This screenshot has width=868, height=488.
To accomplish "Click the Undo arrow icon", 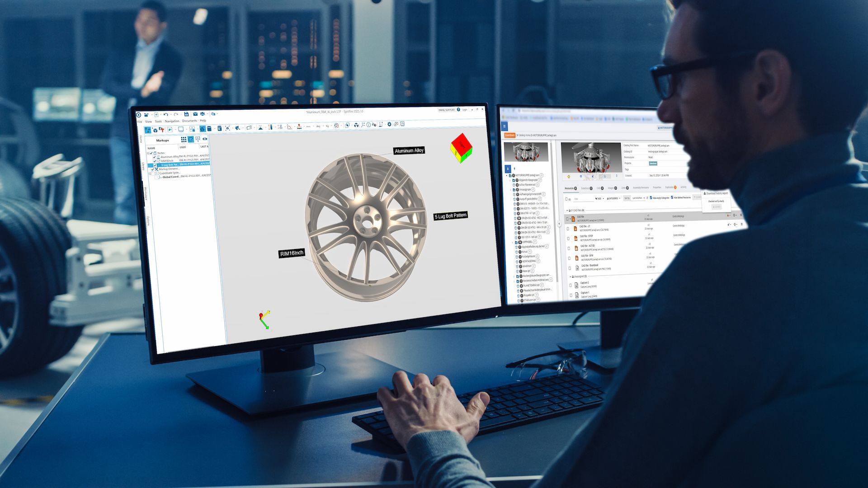I will [x=166, y=114].
